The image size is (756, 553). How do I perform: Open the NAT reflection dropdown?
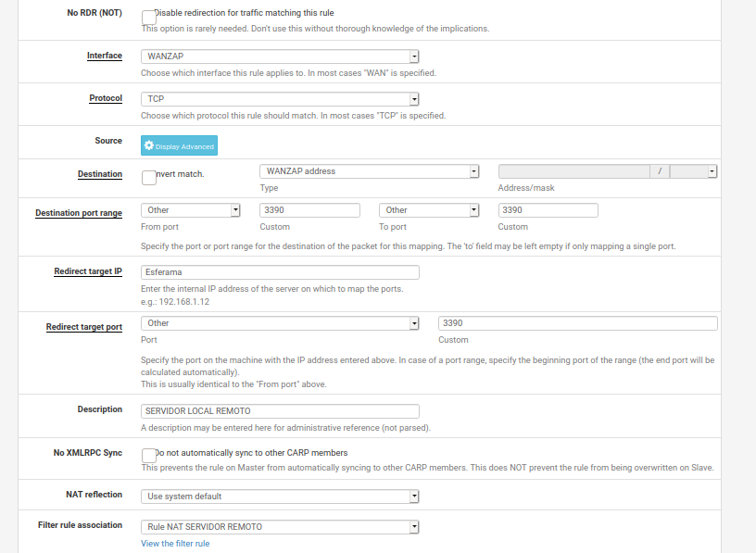tap(280, 496)
